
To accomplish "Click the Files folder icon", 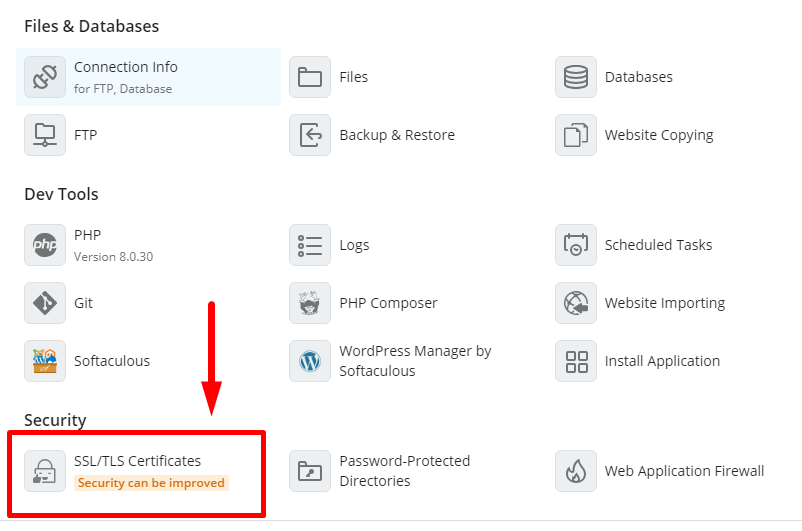I will coord(310,77).
